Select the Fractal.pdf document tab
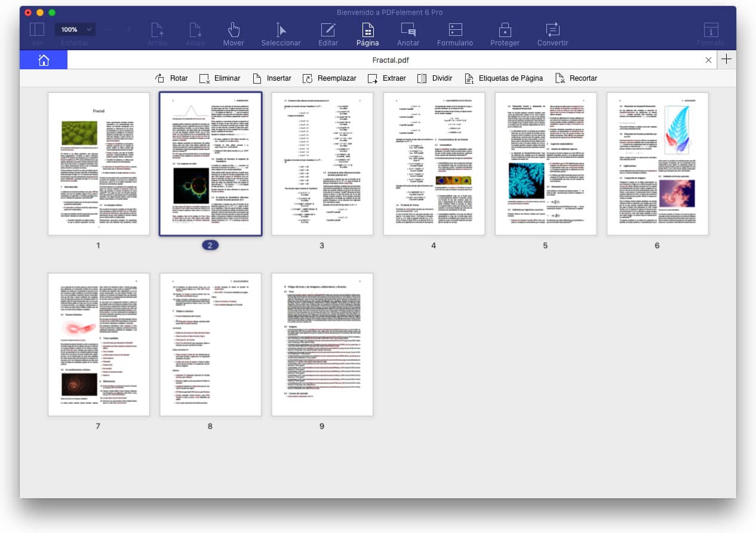The height and width of the screenshot is (533, 756). tap(391, 60)
